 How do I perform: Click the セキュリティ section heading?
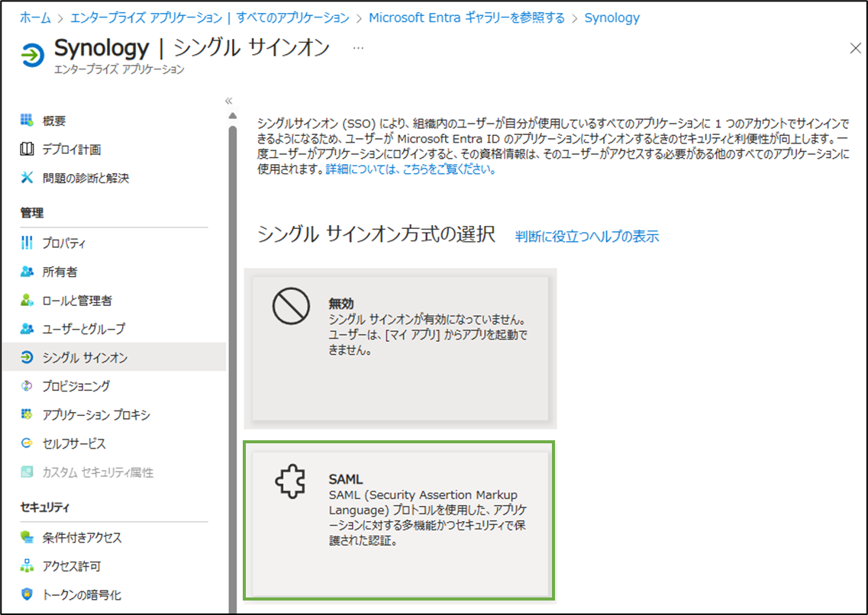pos(45,507)
